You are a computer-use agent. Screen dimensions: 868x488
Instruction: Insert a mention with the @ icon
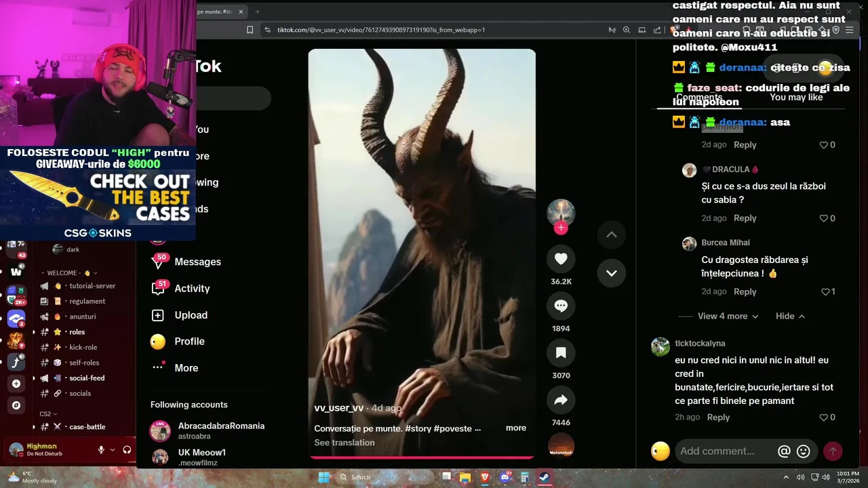click(784, 451)
